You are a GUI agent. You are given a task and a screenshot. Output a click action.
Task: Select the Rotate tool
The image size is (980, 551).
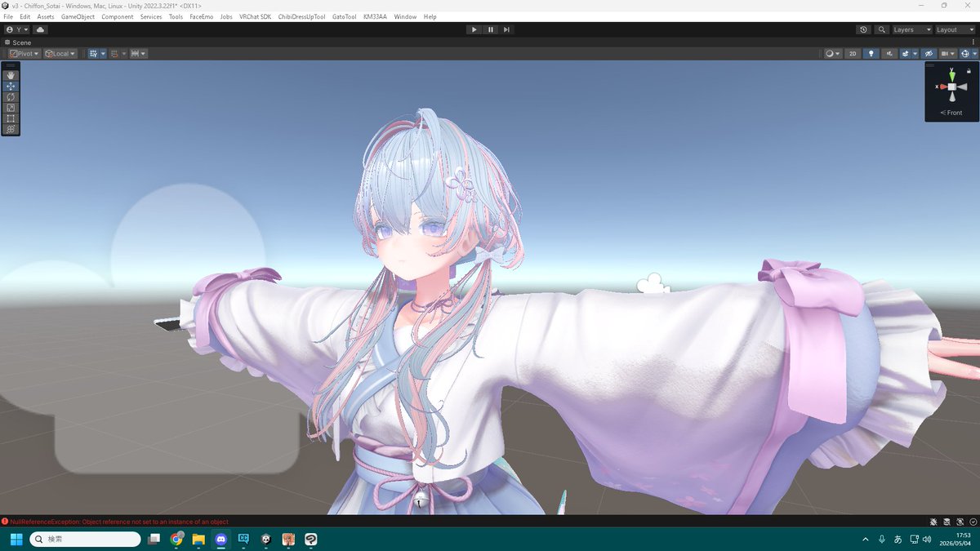click(11, 96)
